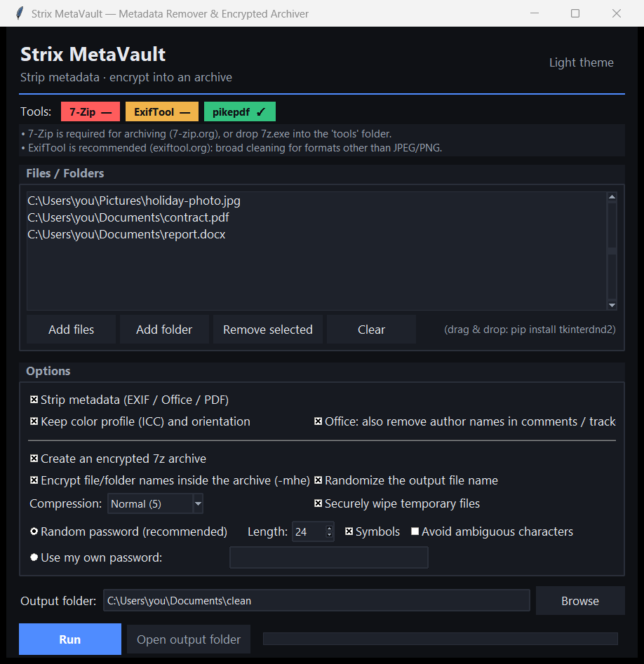Open the Compression dropdown arrow
The width and height of the screenshot is (644, 664).
pyautogui.click(x=198, y=504)
